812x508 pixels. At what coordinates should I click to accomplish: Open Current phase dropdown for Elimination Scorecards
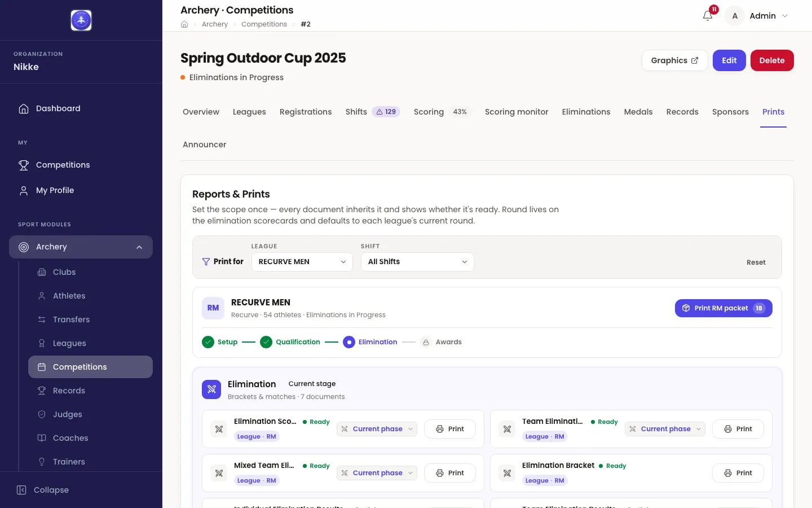[x=377, y=429]
